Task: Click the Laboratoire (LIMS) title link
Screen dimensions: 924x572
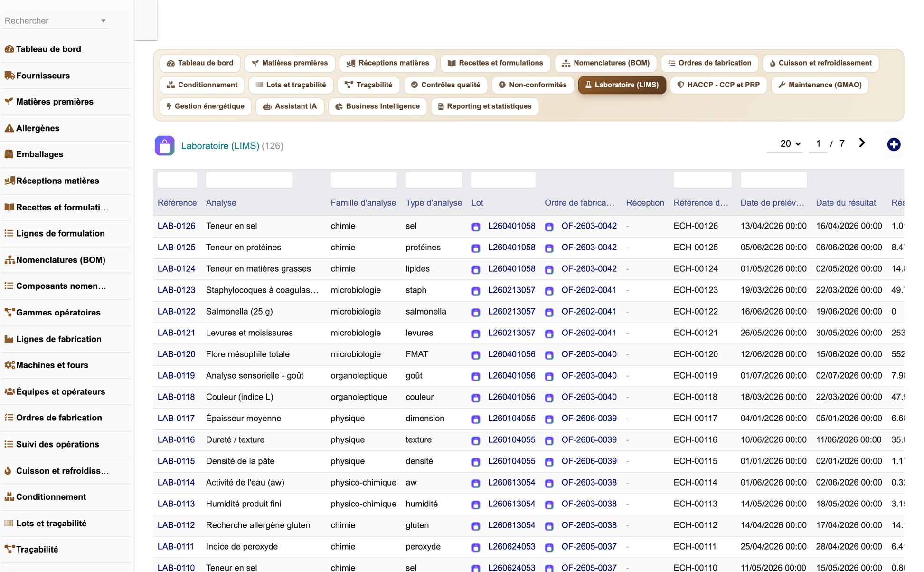Action: pyautogui.click(x=220, y=146)
